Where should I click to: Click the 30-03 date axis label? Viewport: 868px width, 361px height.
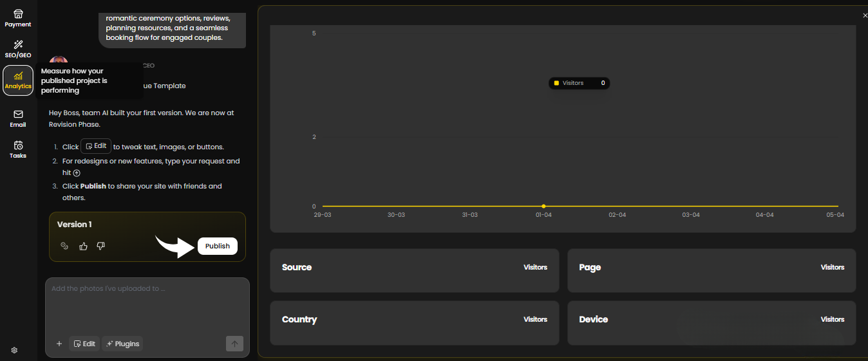click(x=396, y=215)
